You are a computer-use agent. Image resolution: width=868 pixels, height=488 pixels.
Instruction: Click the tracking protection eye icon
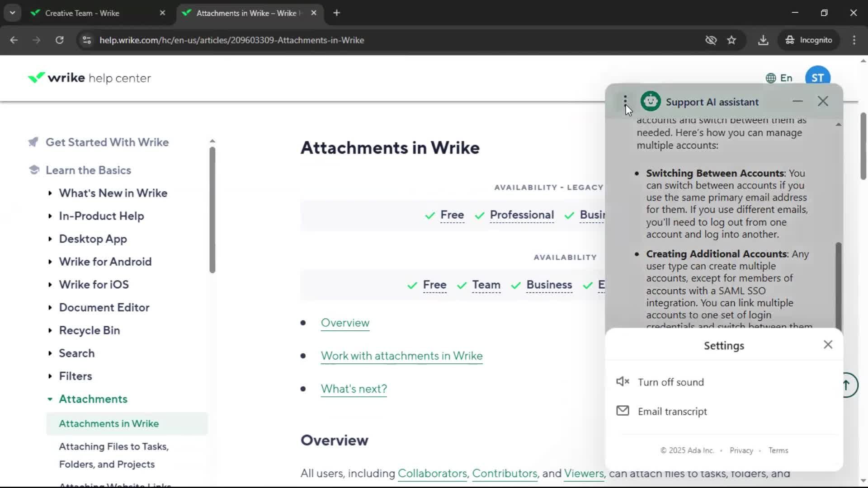[x=711, y=40]
